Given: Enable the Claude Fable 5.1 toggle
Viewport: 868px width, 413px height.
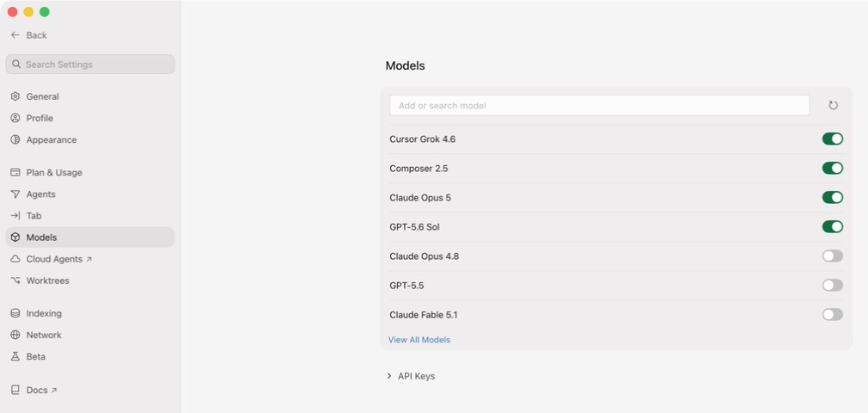Looking at the screenshot, I should click(833, 315).
